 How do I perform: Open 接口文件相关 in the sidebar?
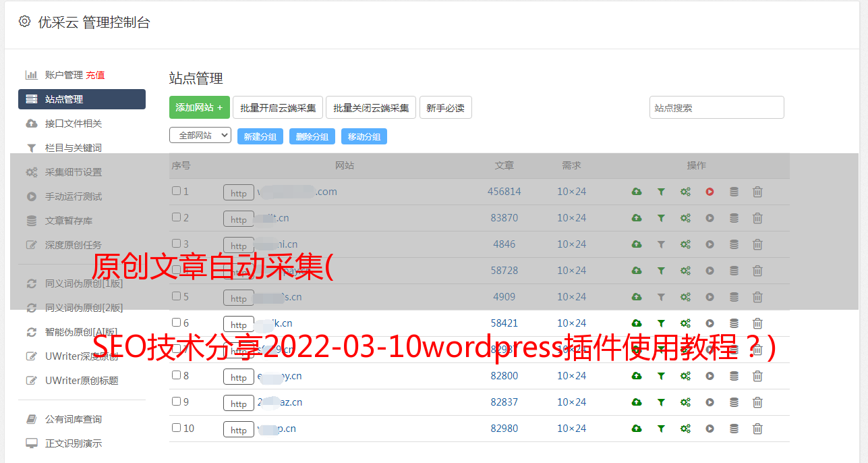(x=73, y=124)
